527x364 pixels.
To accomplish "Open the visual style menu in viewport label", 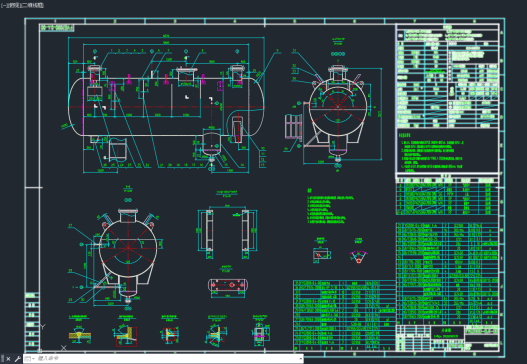I will 33,5.
